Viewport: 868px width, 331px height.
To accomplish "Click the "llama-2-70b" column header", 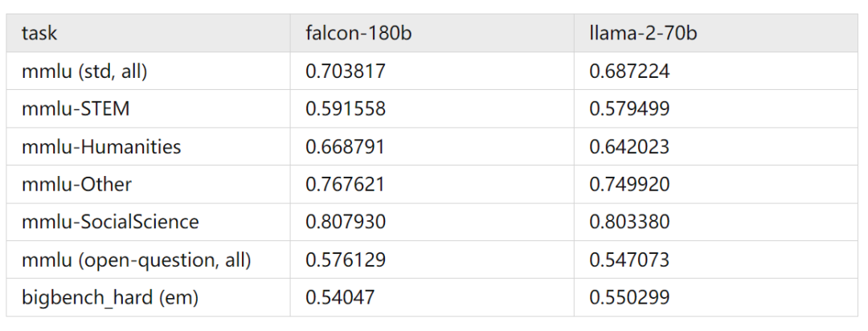I will [x=640, y=34].
